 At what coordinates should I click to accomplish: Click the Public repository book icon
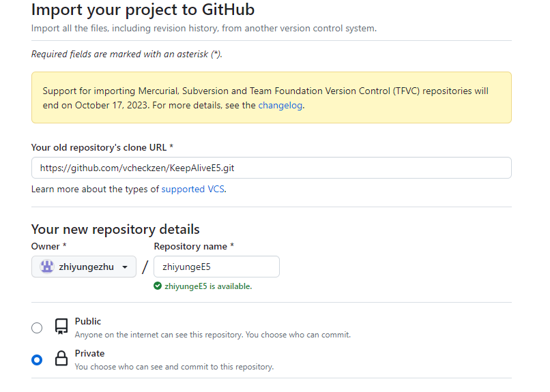[61, 327]
